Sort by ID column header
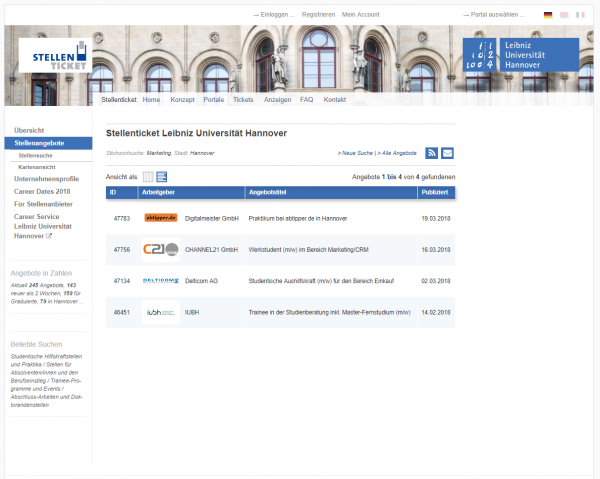 [122, 192]
